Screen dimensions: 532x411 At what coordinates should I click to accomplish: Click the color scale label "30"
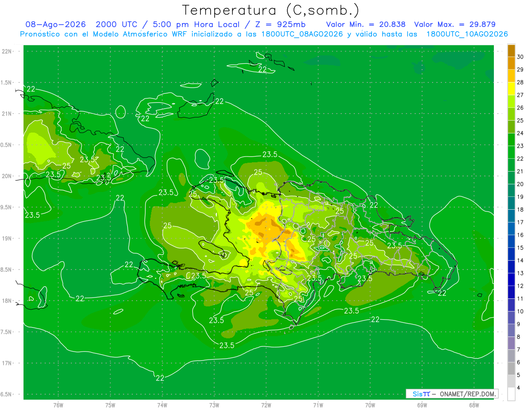pyautogui.click(x=520, y=57)
